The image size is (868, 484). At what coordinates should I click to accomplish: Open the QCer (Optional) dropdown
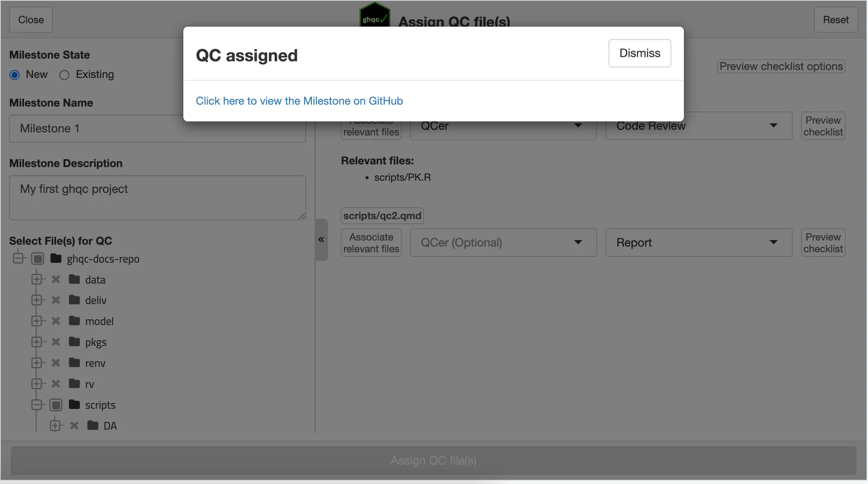click(503, 242)
